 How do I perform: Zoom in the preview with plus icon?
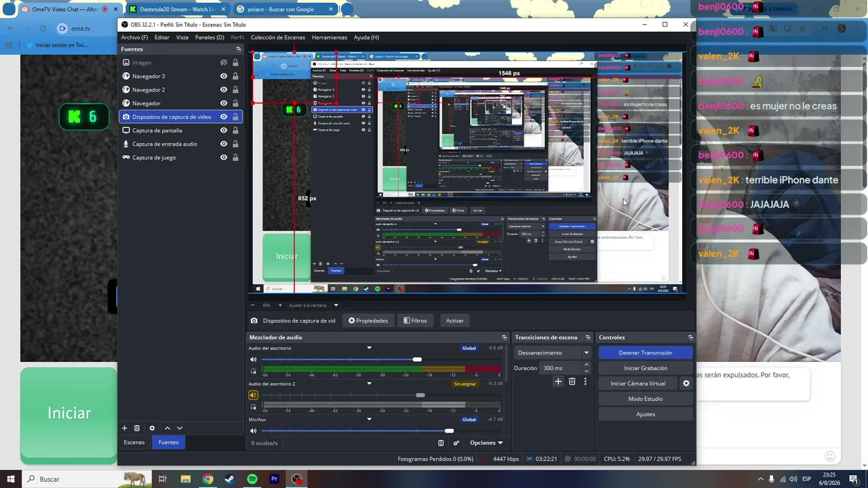280,305
